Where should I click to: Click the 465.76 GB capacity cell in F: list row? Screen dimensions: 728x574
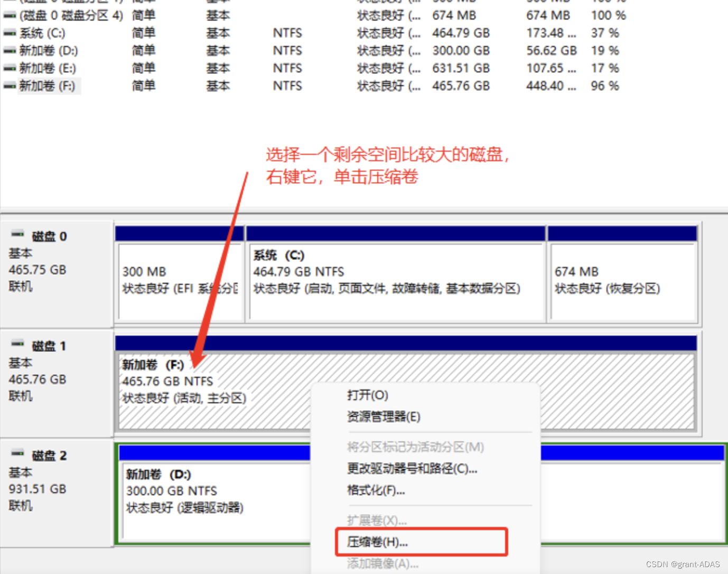click(x=461, y=86)
